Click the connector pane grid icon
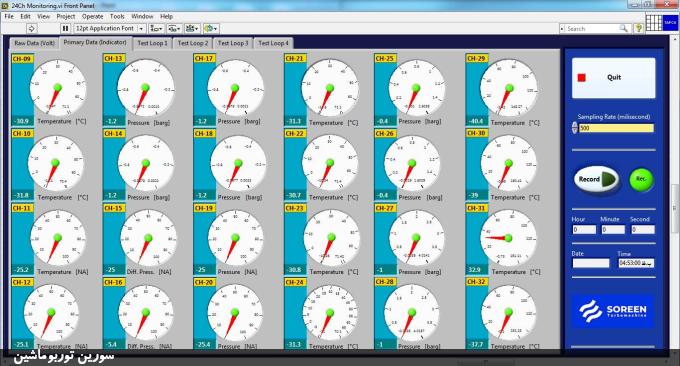 click(x=654, y=23)
